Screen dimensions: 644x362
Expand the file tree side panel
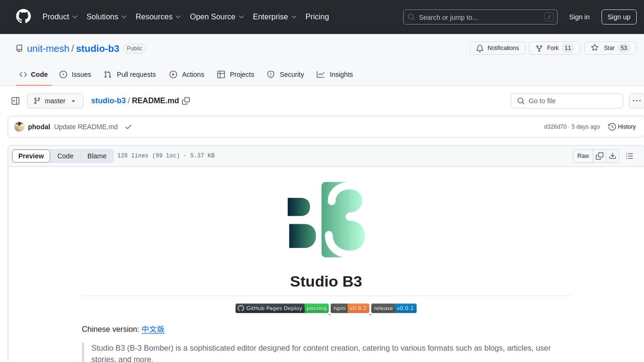click(x=16, y=101)
